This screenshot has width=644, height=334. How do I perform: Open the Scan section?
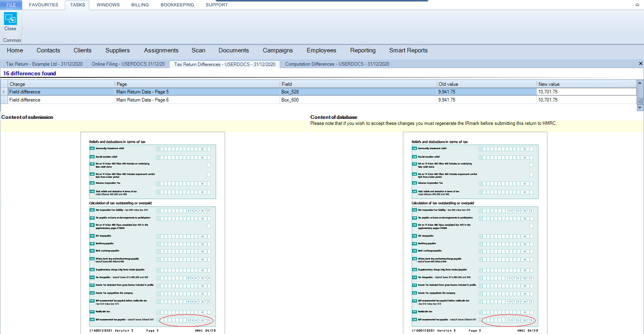198,50
